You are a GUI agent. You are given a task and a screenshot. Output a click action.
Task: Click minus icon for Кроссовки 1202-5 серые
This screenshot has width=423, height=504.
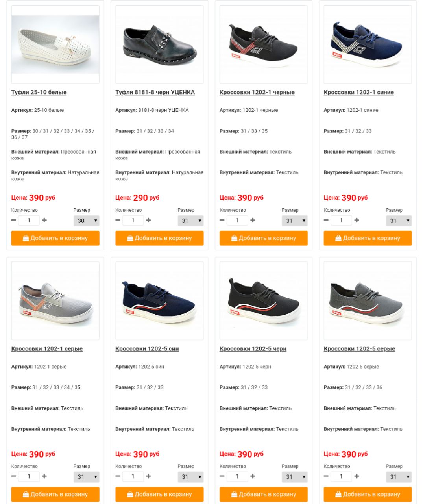coord(326,476)
